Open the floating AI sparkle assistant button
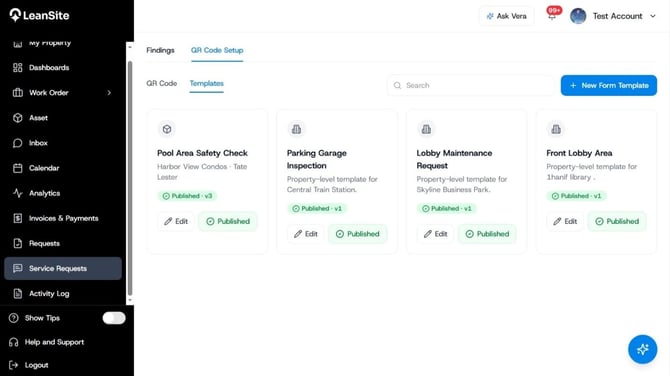Image resolution: width=670 pixels, height=376 pixels. (642, 350)
